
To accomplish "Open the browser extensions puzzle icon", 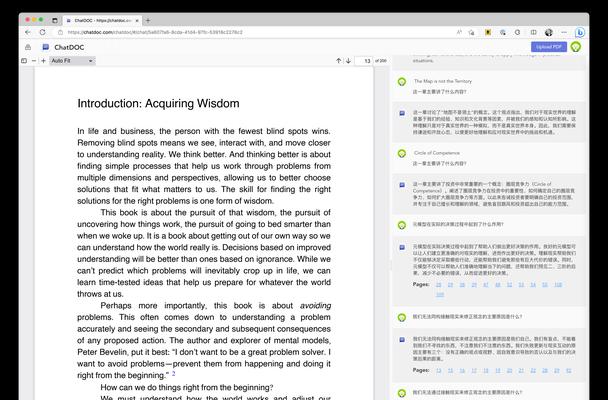I will [x=503, y=32].
